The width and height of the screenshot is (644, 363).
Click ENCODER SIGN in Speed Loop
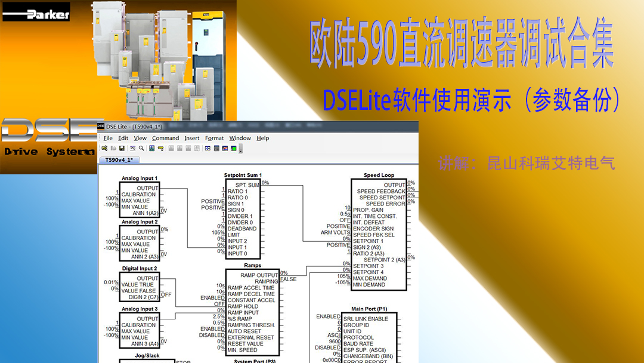373,229
